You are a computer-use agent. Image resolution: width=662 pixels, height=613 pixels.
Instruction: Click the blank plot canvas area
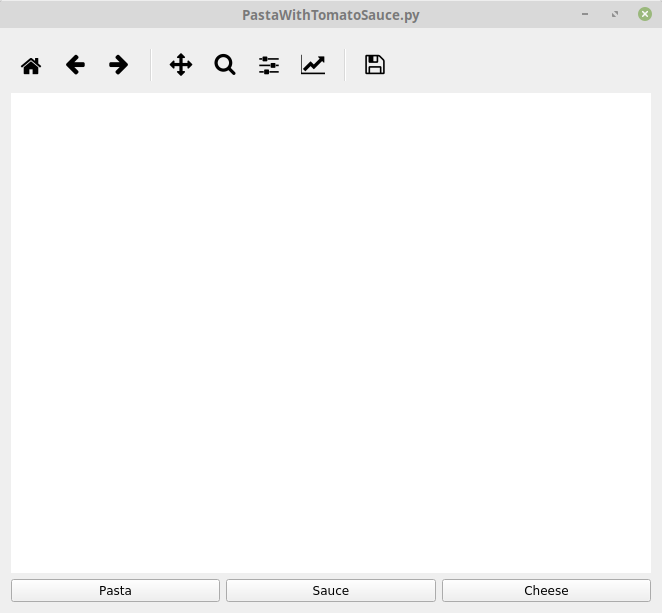point(331,333)
